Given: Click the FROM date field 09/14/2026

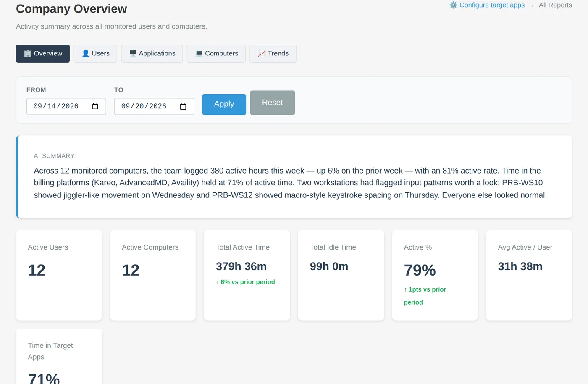Looking at the screenshot, I should 66,106.
